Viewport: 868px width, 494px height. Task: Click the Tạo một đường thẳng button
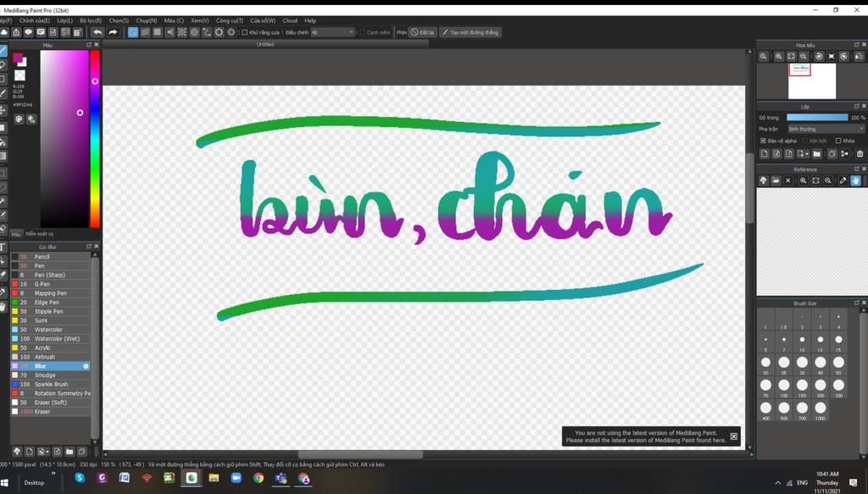(470, 33)
